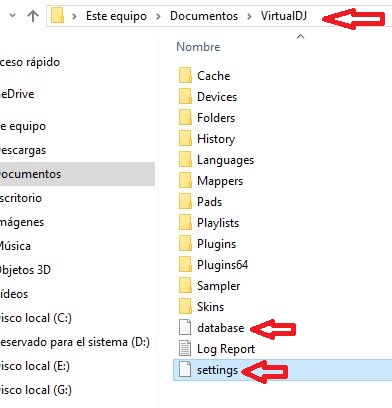Select Objetos 3D in navigation pane
Image resolution: width=392 pixels, height=408 pixels.
[25, 270]
